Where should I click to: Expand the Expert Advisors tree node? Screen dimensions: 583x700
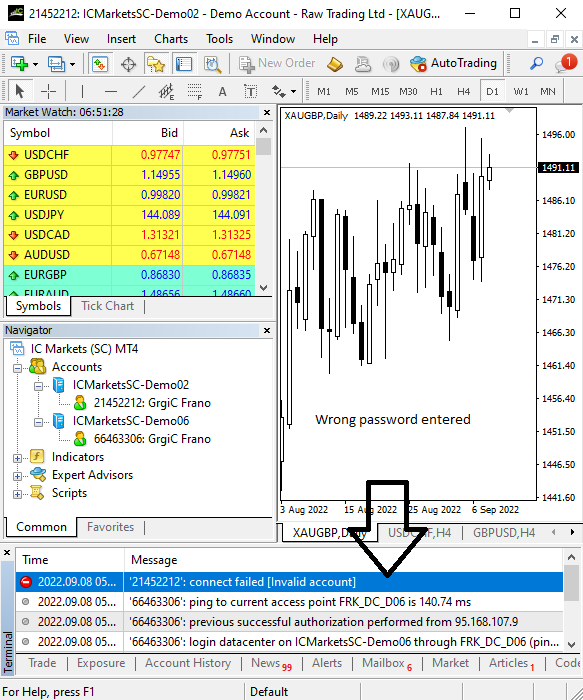17,476
